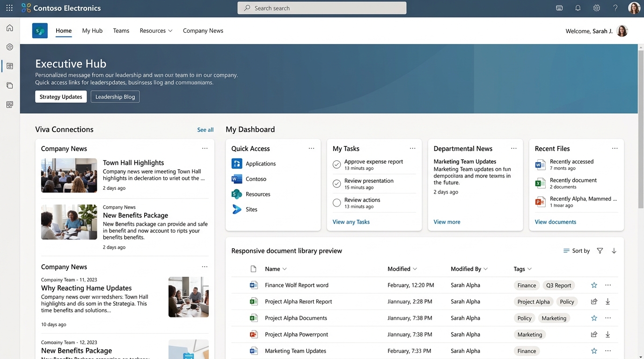
Task: Open the Modified column dropdown
Action: (402, 269)
